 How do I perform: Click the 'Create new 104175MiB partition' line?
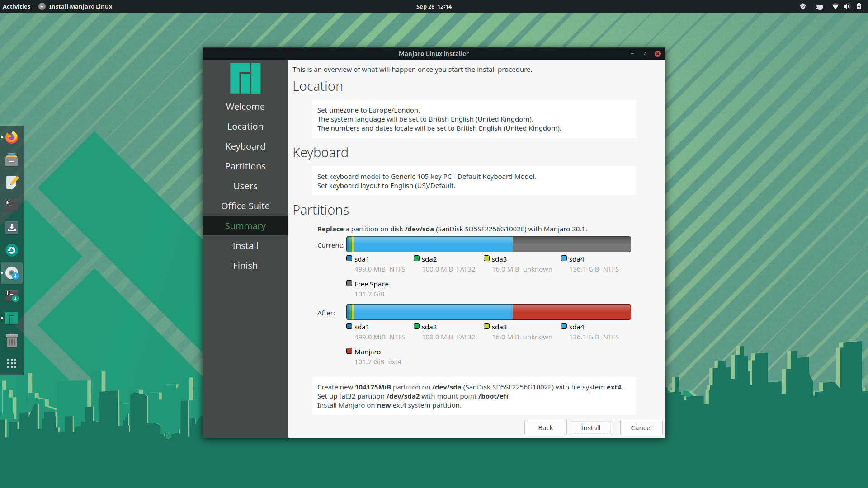[x=470, y=387]
